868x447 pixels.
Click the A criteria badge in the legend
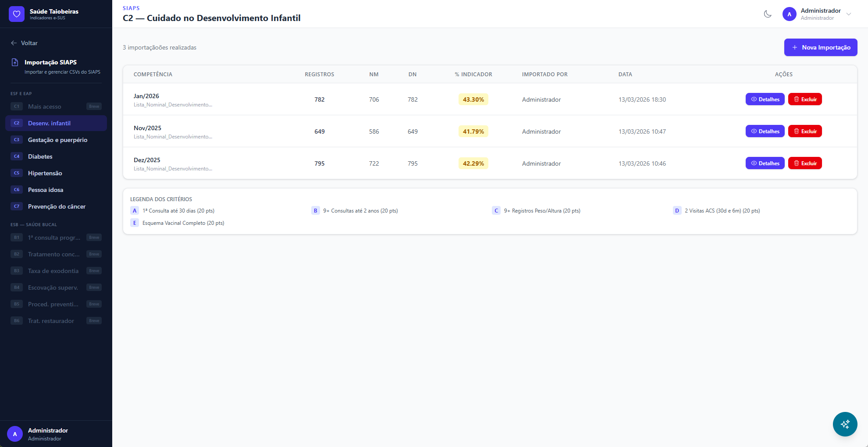135,211
